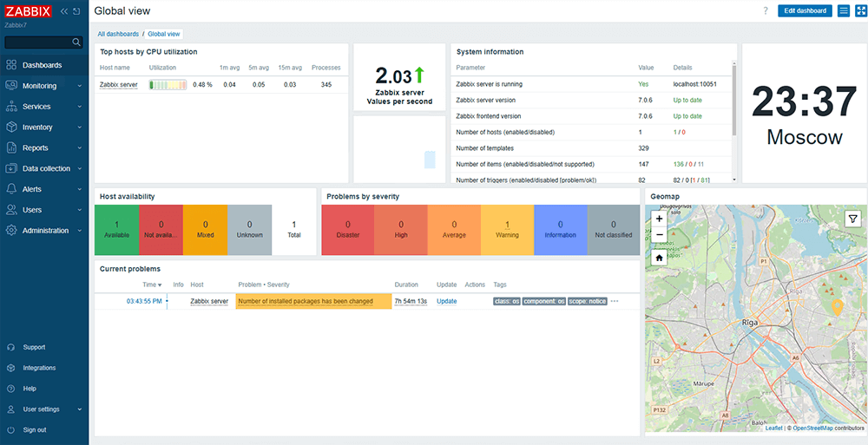Click the CPU utilization bar gauge
The width and height of the screenshot is (868, 445).
tap(168, 85)
